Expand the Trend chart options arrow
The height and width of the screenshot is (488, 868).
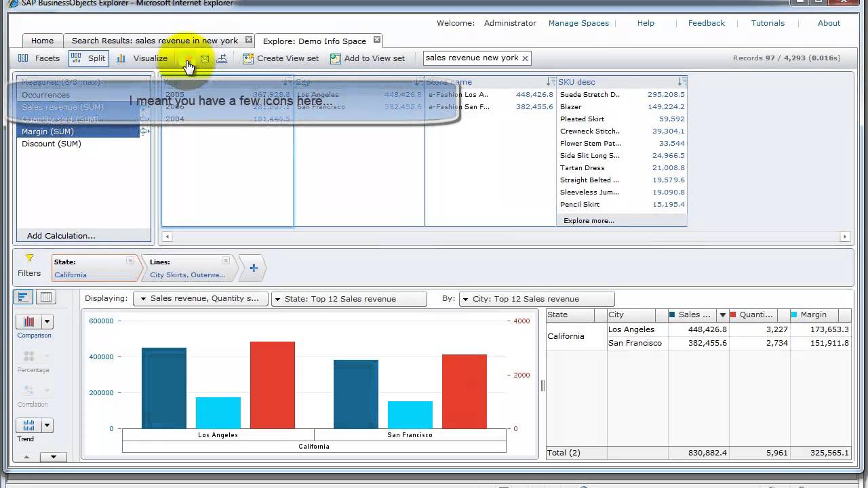point(47,426)
